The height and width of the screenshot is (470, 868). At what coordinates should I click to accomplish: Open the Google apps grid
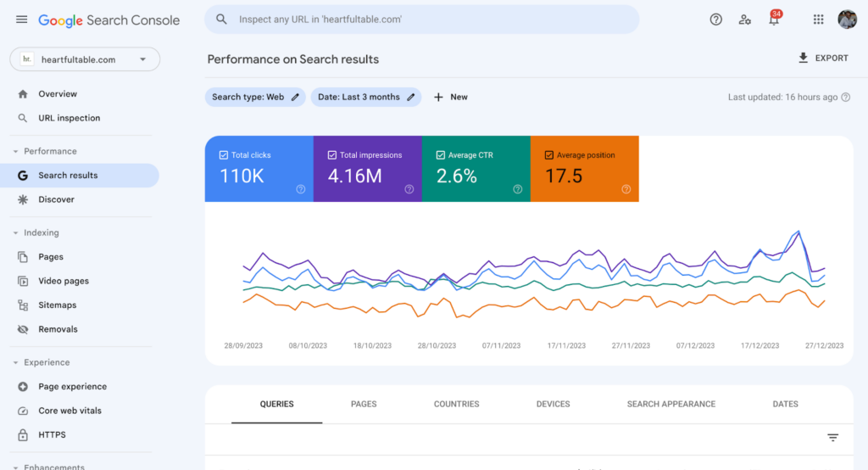[x=818, y=20]
